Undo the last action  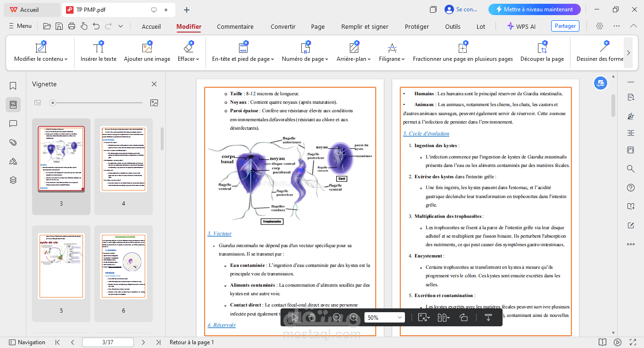(x=96, y=26)
